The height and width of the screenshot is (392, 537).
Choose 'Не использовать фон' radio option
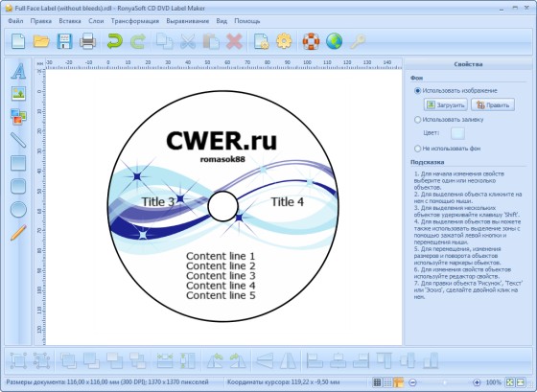click(417, 149)
